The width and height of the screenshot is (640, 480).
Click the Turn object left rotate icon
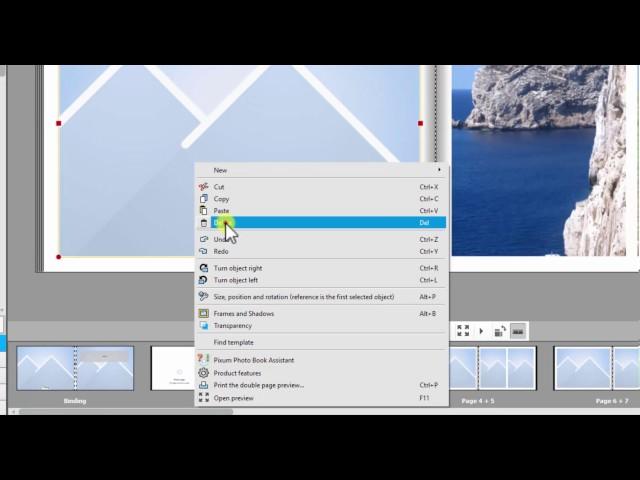[x=203, y=280]
